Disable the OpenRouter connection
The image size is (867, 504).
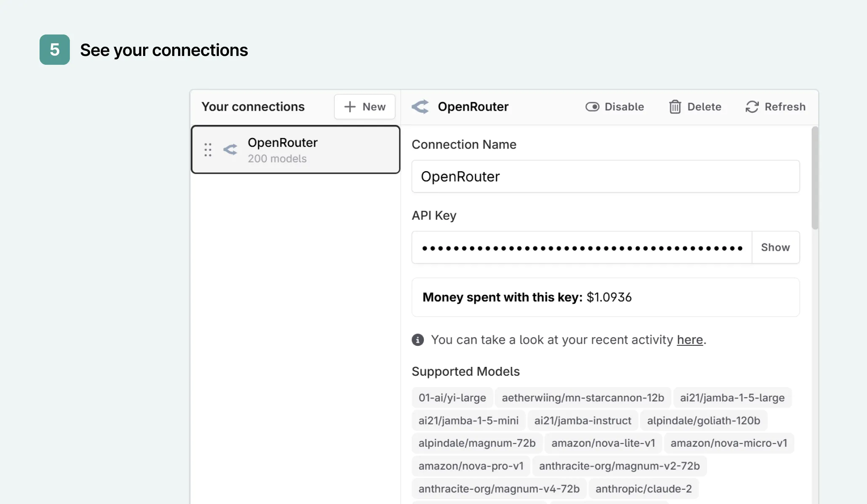click(x=614, y=106)
